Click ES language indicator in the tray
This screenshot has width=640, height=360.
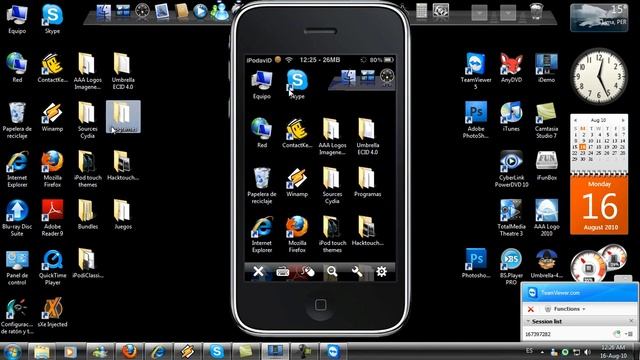point(529,351)
